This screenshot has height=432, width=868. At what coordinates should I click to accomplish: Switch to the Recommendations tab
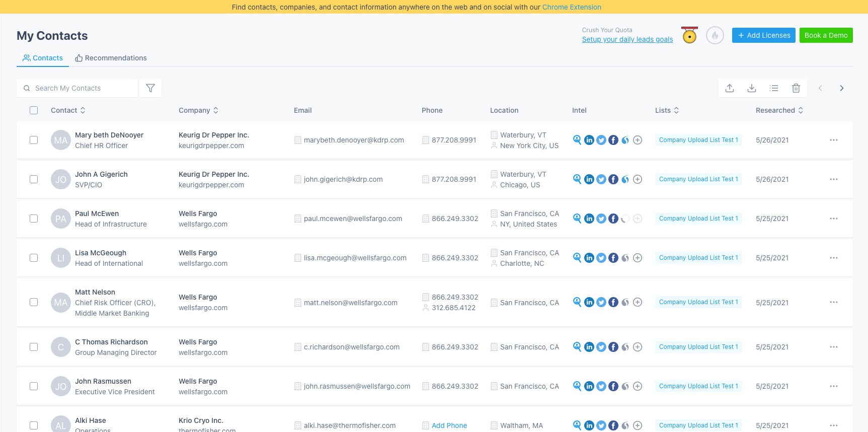[111, 58]
